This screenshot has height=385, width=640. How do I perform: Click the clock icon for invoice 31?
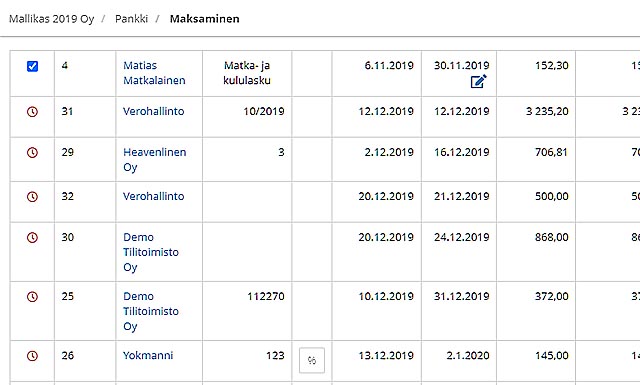pyautogui.click(x=32, y=111)
